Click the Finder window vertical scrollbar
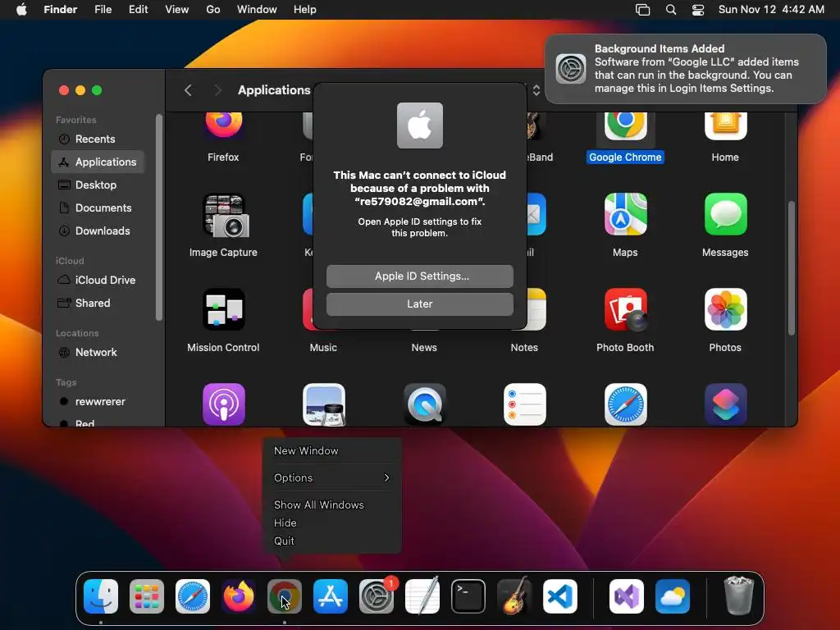Image resolution: width=840 pixels, height=630 pixels. click(x=792, y=268)
